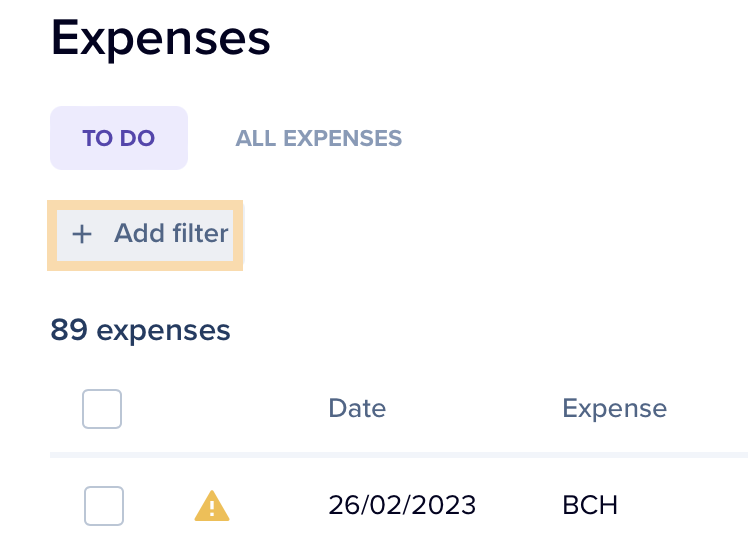748x556 pixels.
Task: Show the alert on the BCH expense row
Action: (x=212, y=505)
